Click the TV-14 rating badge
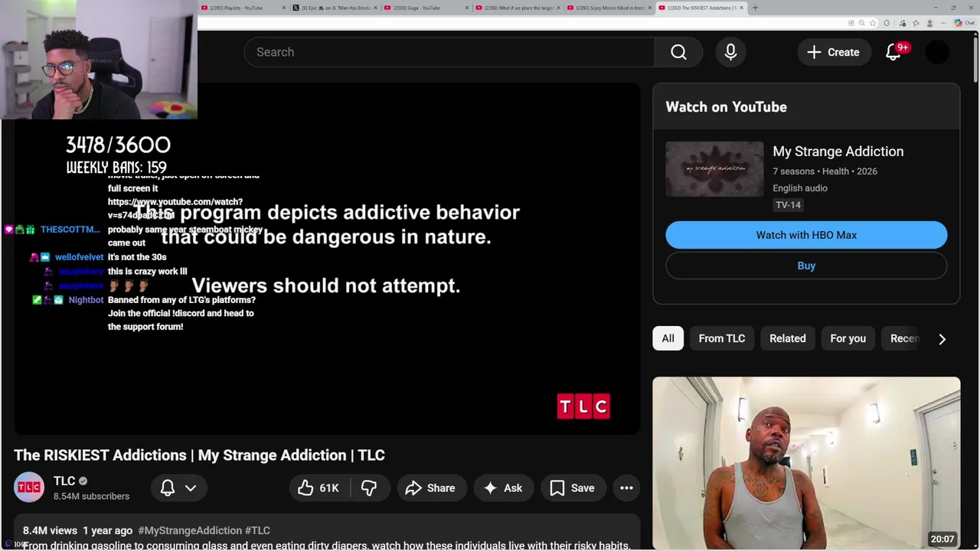The image size is (980, 551). (788, 205)
